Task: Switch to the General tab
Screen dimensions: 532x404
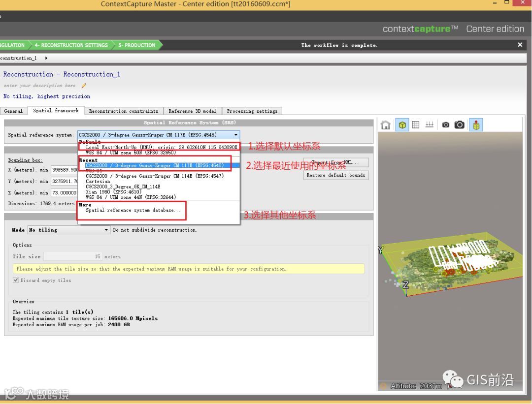Action: tap(14, 111)
